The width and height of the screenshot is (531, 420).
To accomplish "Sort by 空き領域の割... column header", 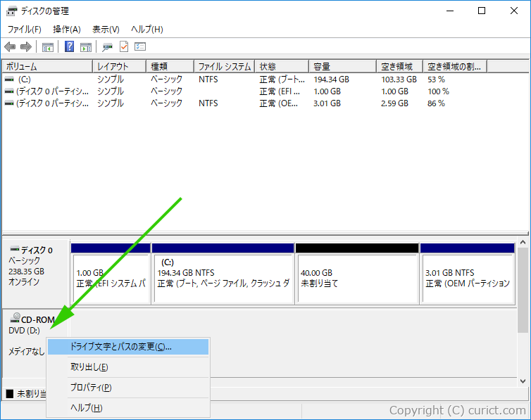I will pos(455,67).
